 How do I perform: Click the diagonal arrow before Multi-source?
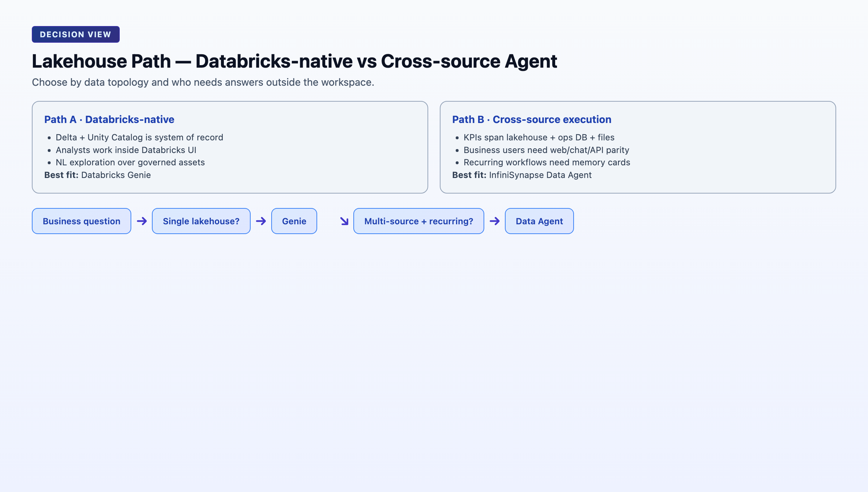point(344,221)
